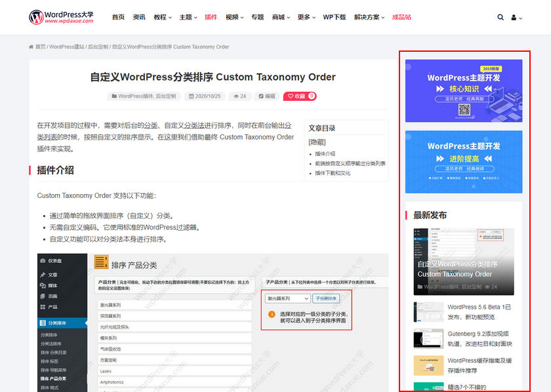551x392 pixels.
Task: Click the folder icon beside WordPress插件 category
Action: [115, 96]
